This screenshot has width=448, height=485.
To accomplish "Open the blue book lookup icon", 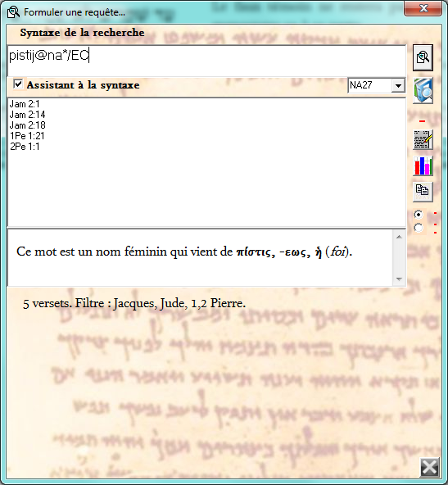I will pyautogui.click(x=423, y=90).
